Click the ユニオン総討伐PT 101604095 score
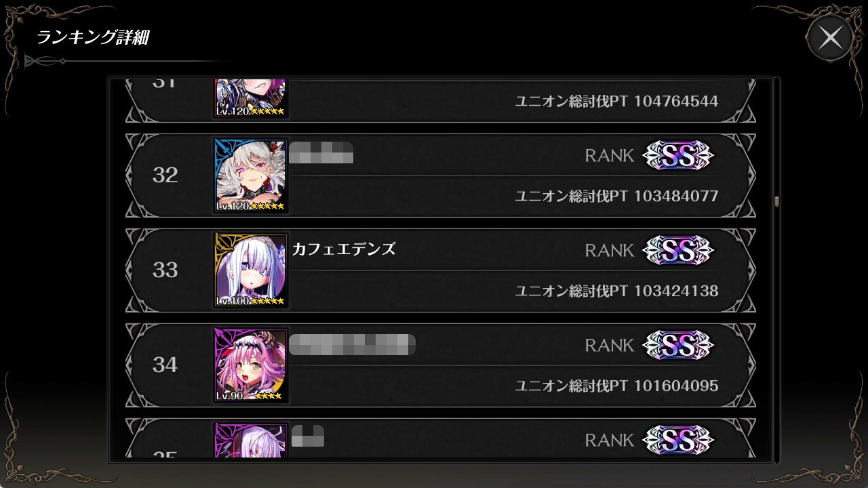Screen dimensions: 868x488 tap(616, 386)
